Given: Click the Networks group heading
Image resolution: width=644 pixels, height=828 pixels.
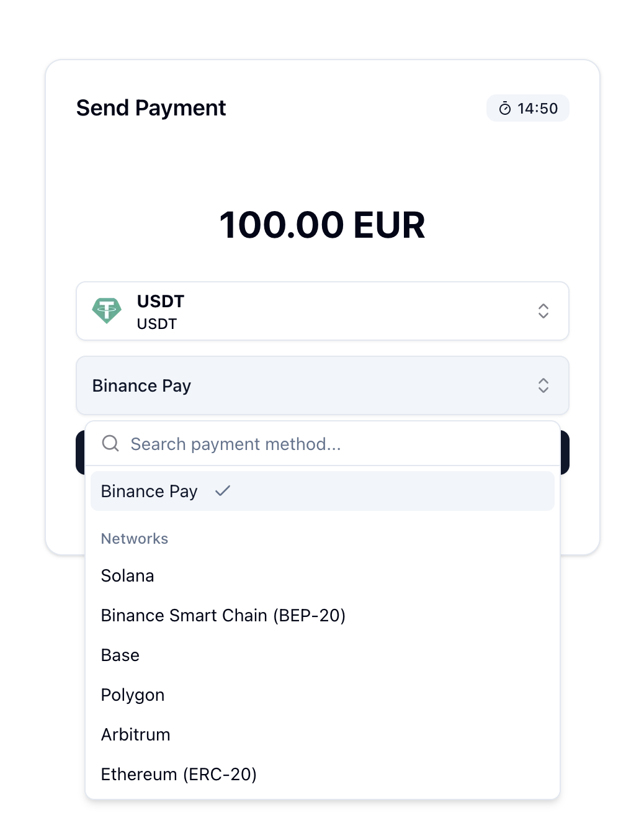Looking at the screenshot, I should pyautogui.click(x=135, y=539).
